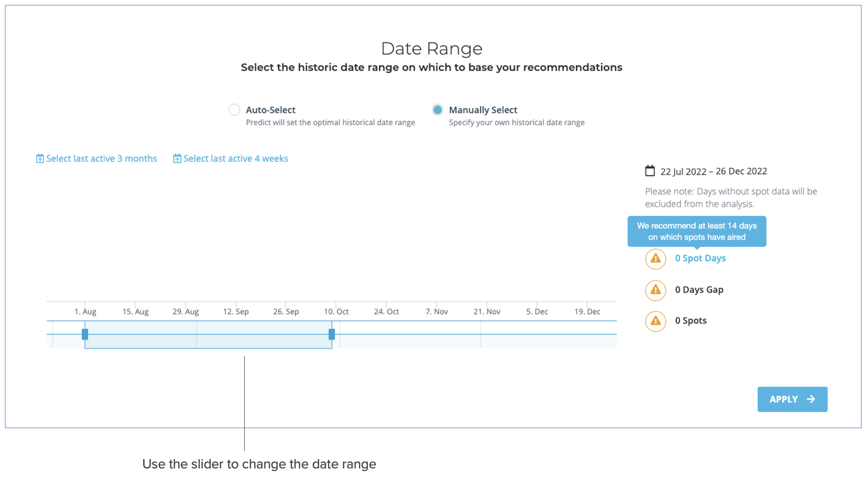Click the calendar icon before 'Select last active 3 months'
This screenshot has width=868, height=488.
click(x=40, y=158)
